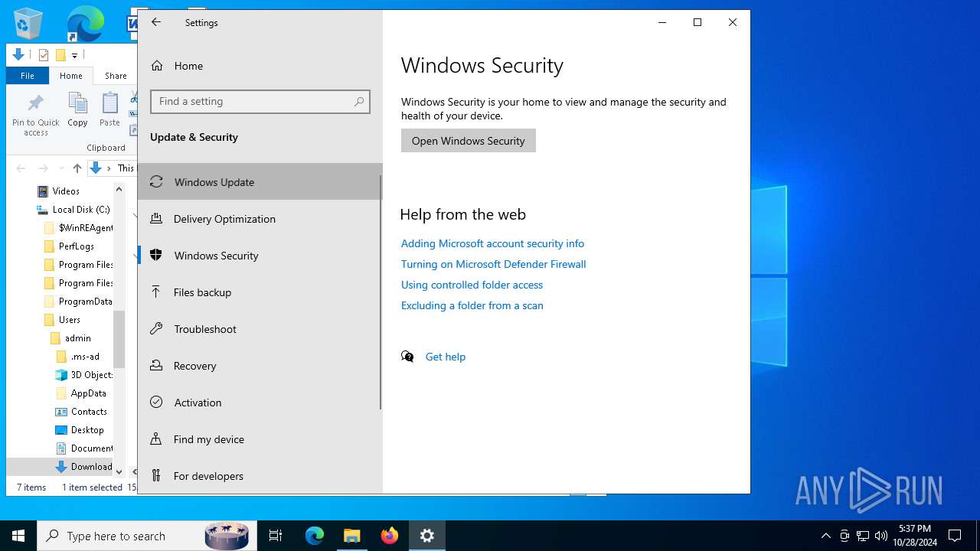This screenshot has width=980, height=551.
Task: Click the Get help chat icon
Action: pyautogui.click(x=407, y=357)
